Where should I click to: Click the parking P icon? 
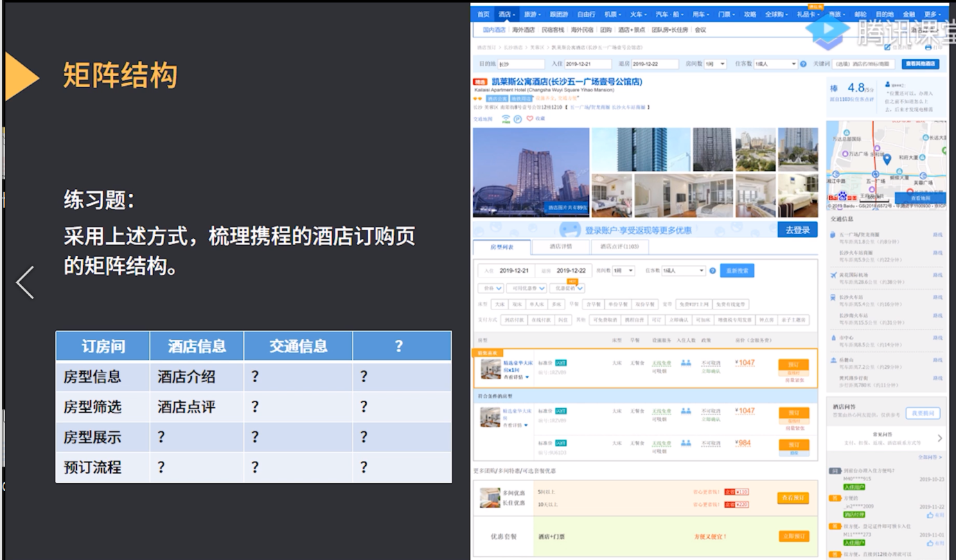click(x=517, y=119)
